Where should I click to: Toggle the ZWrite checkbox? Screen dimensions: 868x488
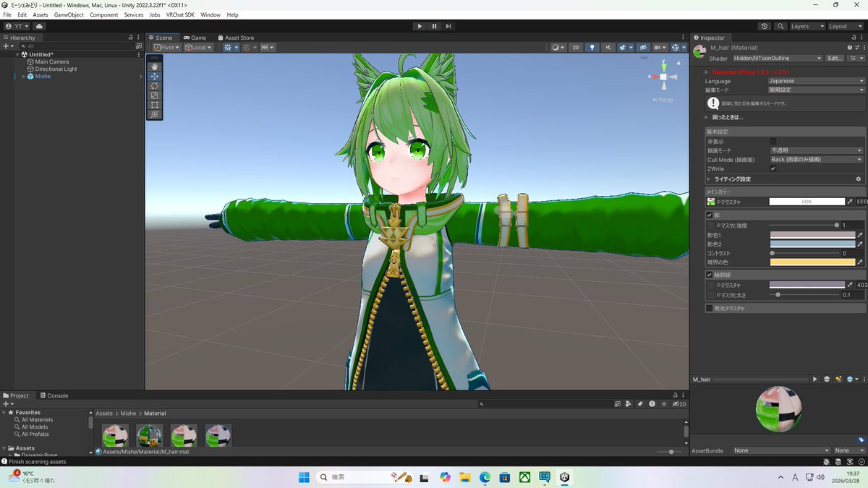click(773, 168)
